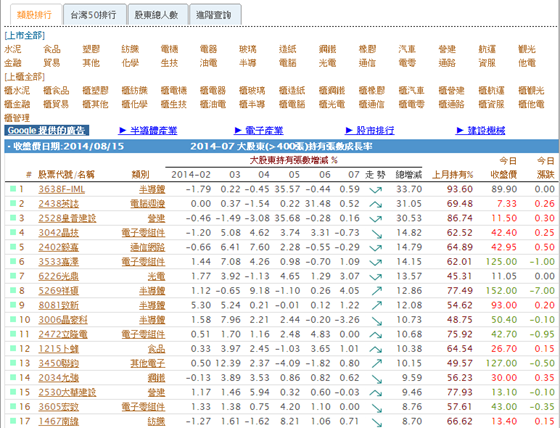Click the downward trend arrow in the 3006 row
The height and width of the screenshot is (428, 560).
click(376, 321)
